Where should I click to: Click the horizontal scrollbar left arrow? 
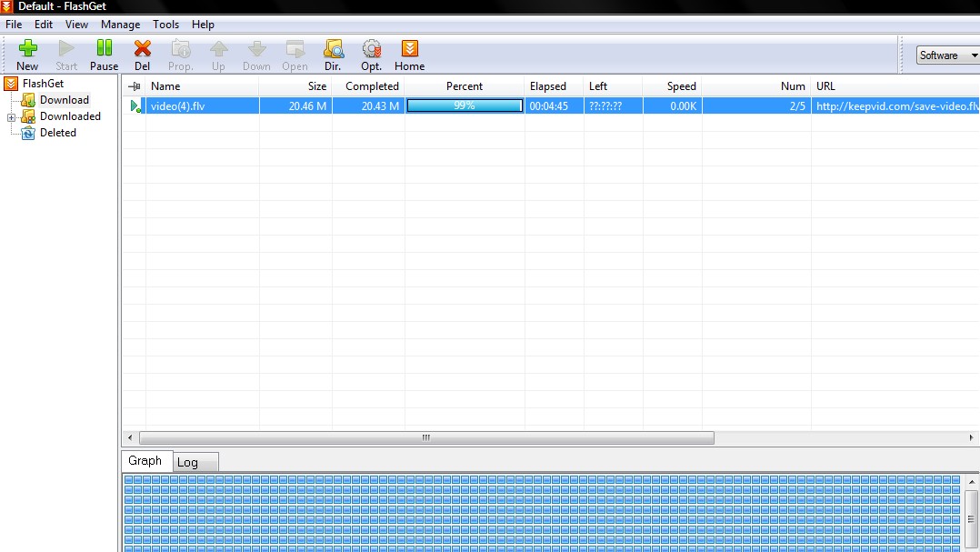coord(130,437)
